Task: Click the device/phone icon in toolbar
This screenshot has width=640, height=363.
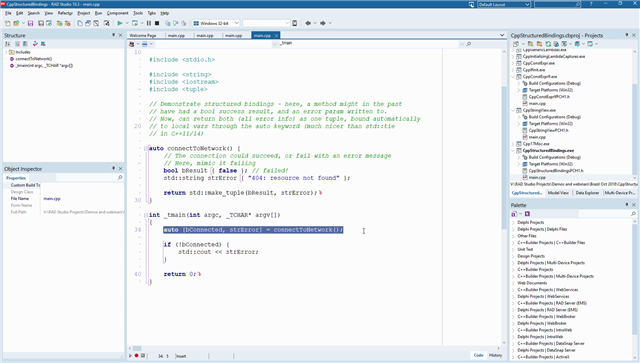Action: [295, 23]
